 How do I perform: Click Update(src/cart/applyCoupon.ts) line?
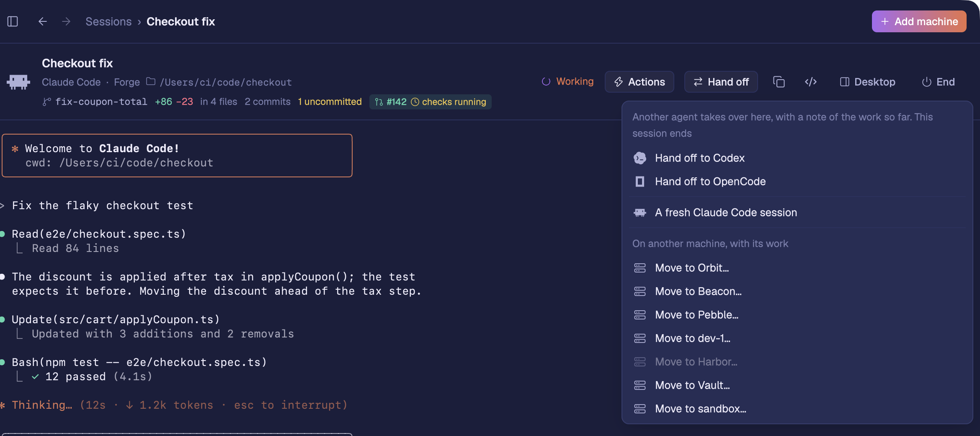pos(116,319)
